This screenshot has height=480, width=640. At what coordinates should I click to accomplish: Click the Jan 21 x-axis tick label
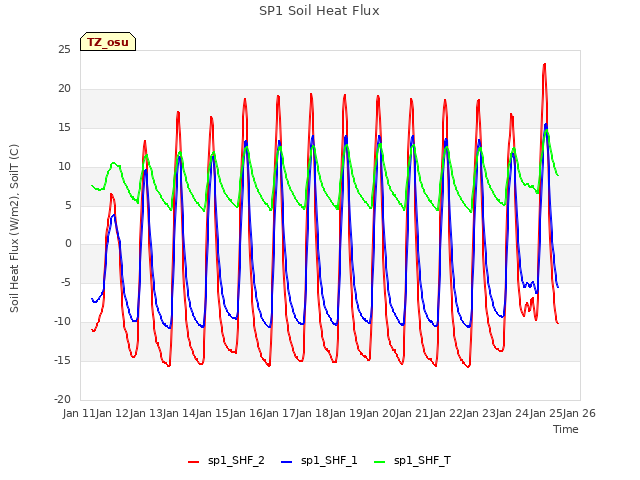click(412, 413)
